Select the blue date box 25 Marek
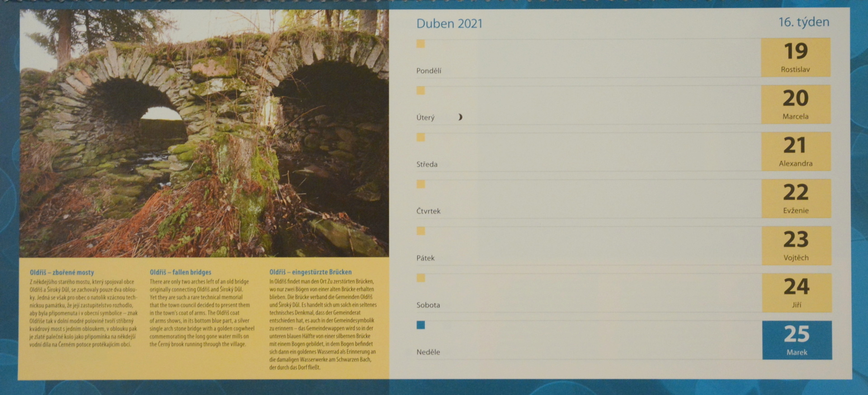The image size is (868, 395). (797, 340)
